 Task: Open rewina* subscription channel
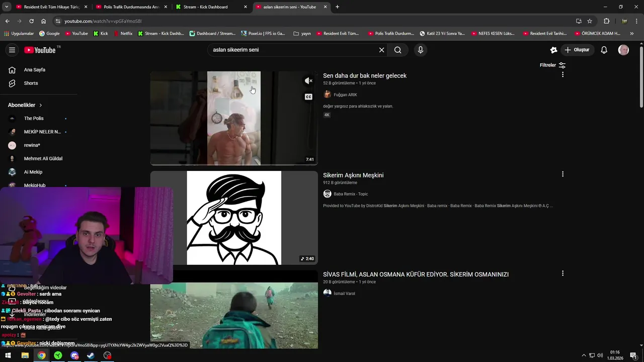(32, 145)
